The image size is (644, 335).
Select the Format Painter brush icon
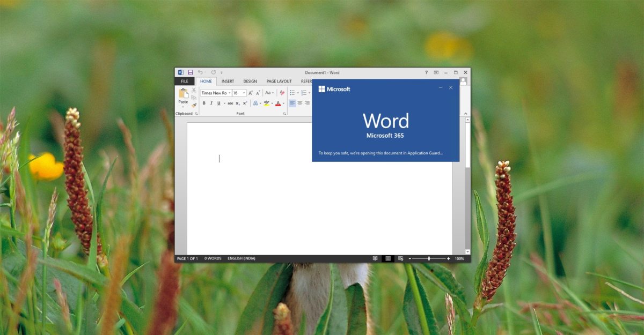point(194,105)
